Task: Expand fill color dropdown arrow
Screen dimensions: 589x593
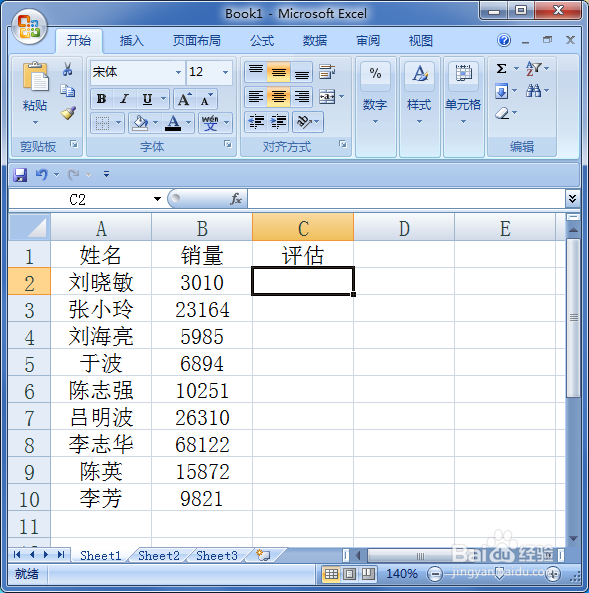Action: pos(155,123)
